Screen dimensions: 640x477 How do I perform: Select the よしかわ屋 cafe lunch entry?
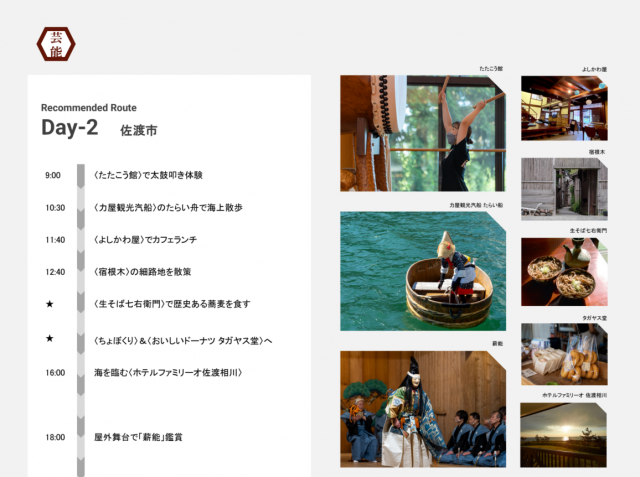[145, 240]
